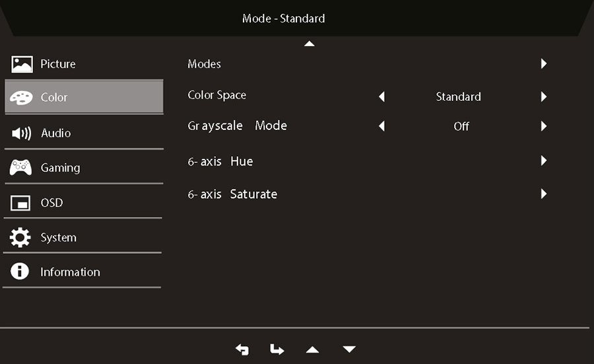Click the back return arrow icon

(242, 349)
